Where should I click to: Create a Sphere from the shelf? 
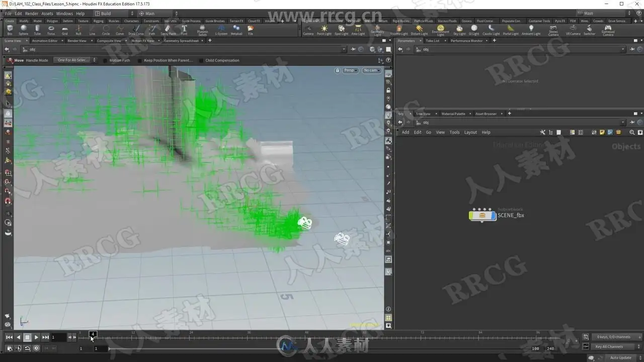23,30
